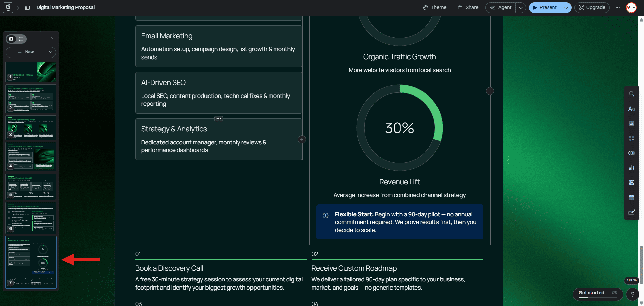Click the Flexible Start callout text

point(406,222)
